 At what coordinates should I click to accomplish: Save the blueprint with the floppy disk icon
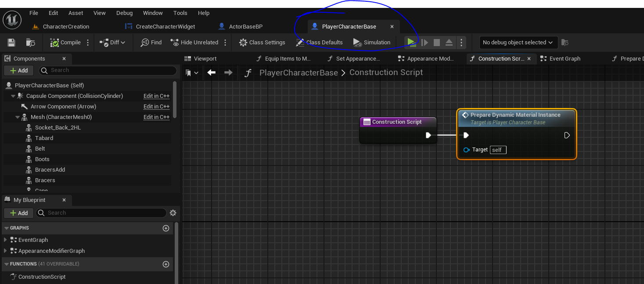(11, 43)
